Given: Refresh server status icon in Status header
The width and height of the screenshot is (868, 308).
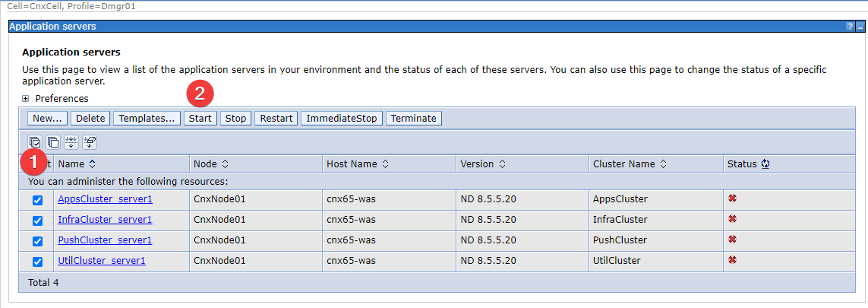Looking at the screenshot, I should 765,164.
